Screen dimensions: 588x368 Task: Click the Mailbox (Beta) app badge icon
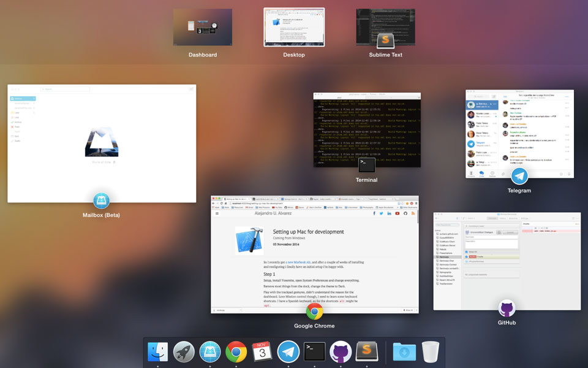point(101,201)
